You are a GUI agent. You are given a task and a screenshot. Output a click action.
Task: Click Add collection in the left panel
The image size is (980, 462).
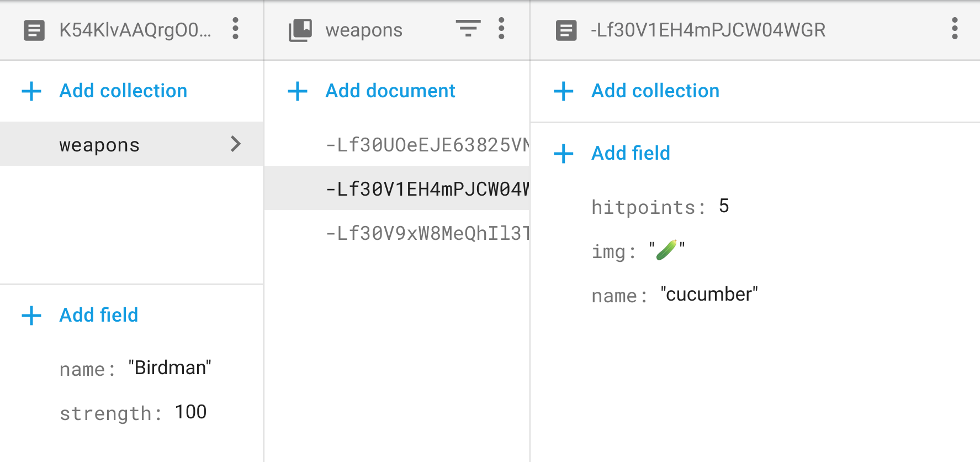pyautogui.click(x=123, y=91)
